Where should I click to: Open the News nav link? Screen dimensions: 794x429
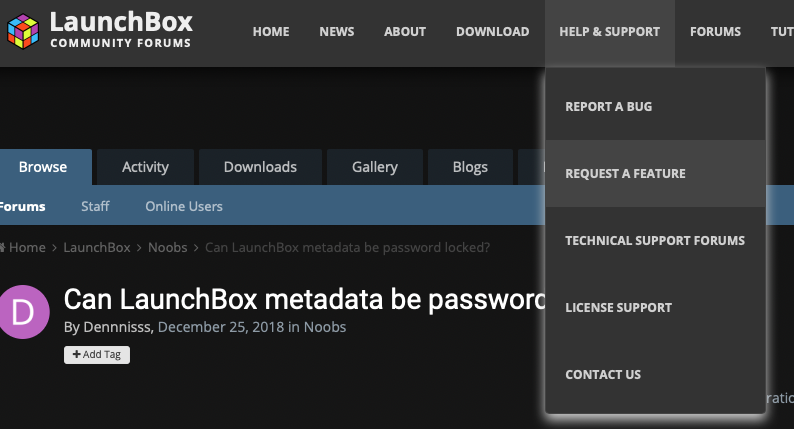337,32
